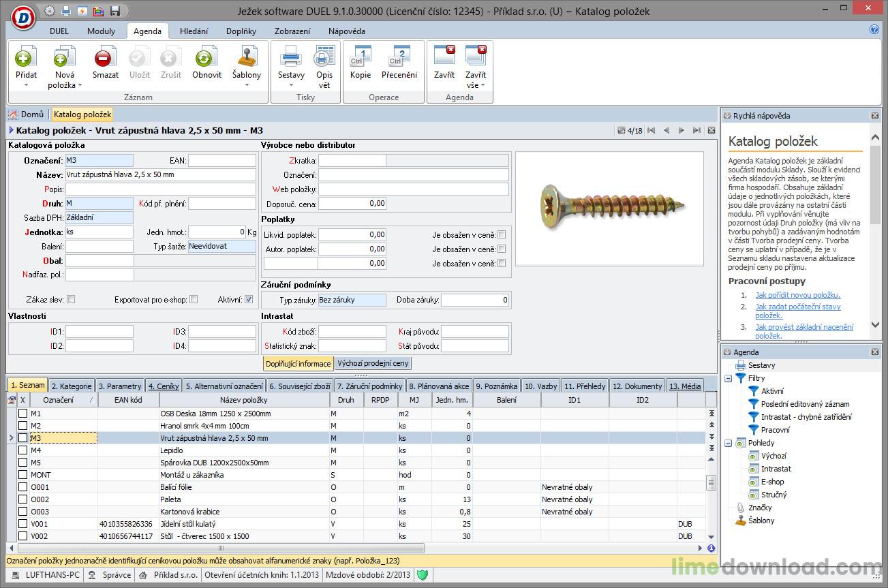The width and height of the screenshot is (888, 588).
Task: Open the gear settings icon in title bar
Action: tap(50, 11)
